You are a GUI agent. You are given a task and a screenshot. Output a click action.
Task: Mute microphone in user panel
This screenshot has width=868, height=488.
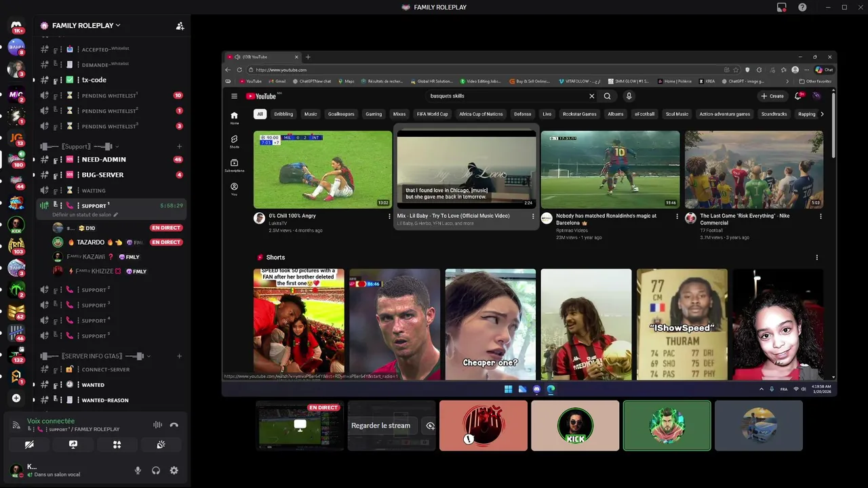click(138, 470)
